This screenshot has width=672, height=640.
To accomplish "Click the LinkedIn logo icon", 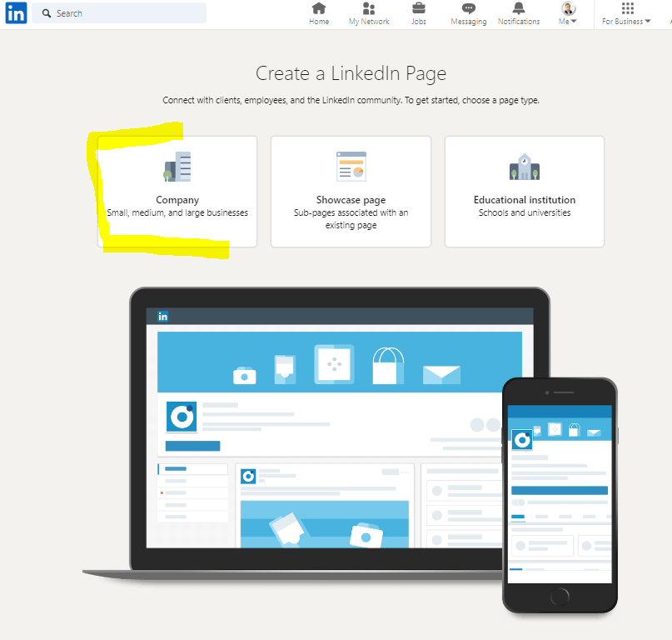I will click(x=16, y=12).
